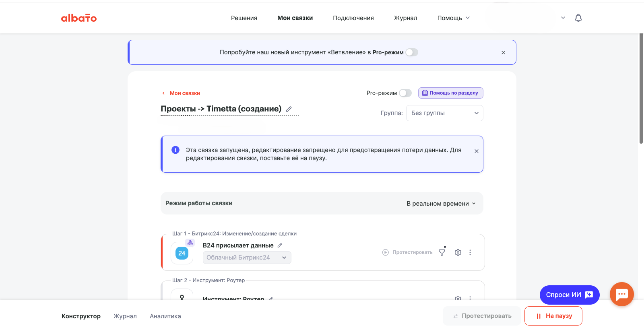Open the Аналитика tab

coord(165,316)
